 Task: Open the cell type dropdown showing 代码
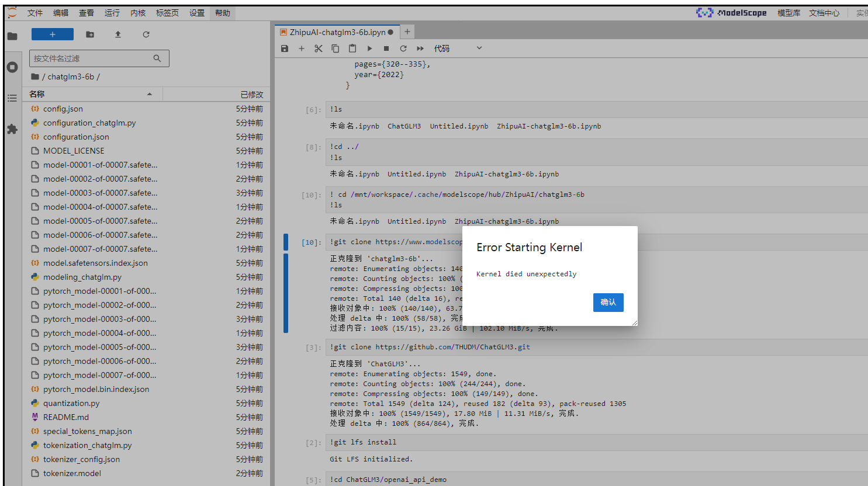(458, 48)
